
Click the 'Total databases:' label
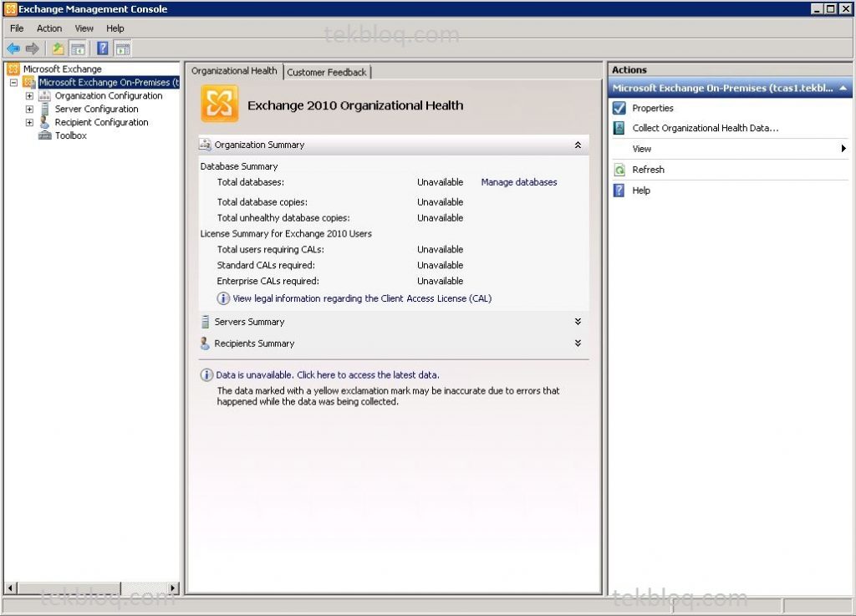[x=251, y=182]
